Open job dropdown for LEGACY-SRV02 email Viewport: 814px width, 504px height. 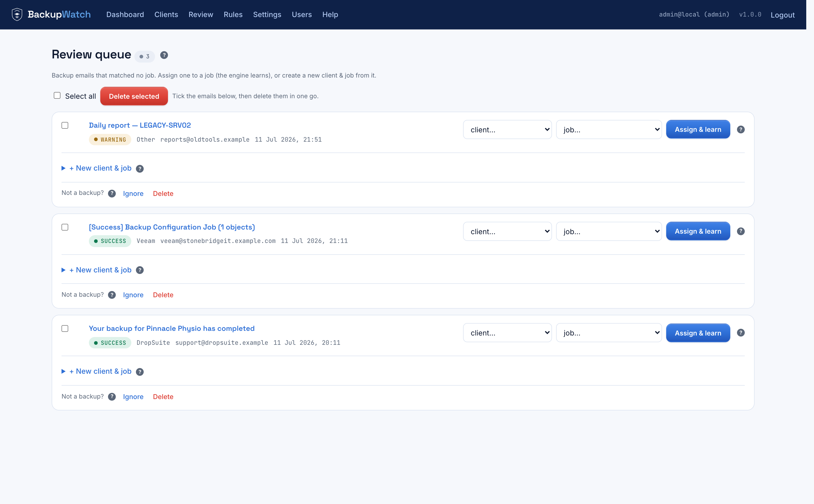coord(609,130)
